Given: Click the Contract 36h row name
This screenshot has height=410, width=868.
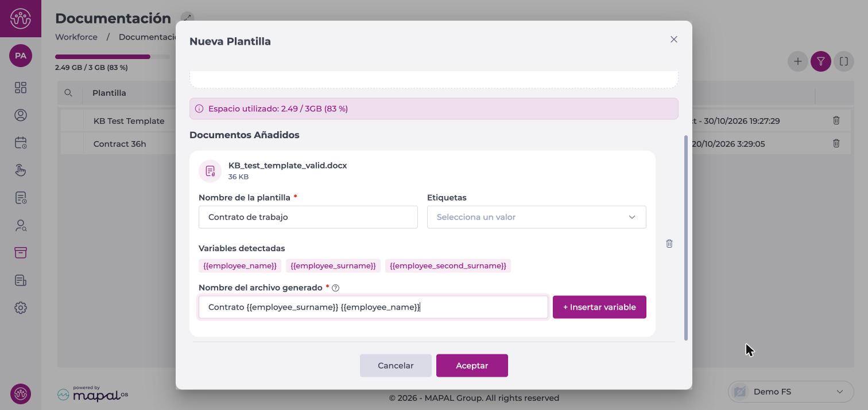Looking at the screenshot, I should pyautogui.click(x=120, y=144).
